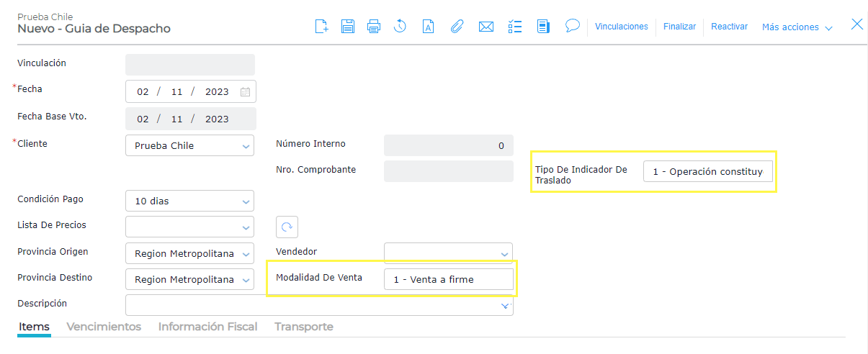Switch to the Transporte tab
Image resolution: width=868 pixels, height=354 pixels.
(303, 327)
